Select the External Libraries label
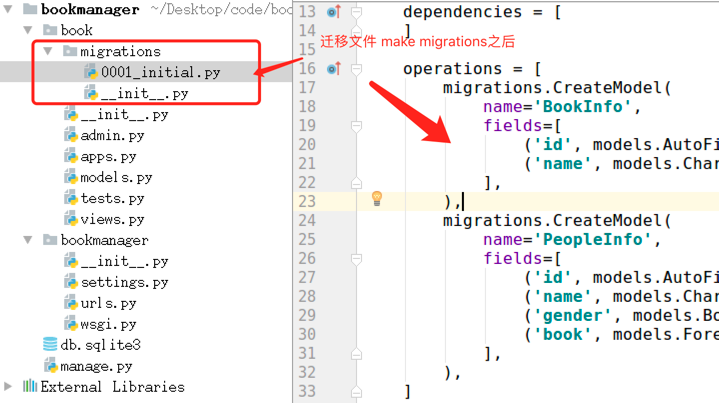Screen dimensions: 719x403 pyautogui.click(x=112, y=387)
